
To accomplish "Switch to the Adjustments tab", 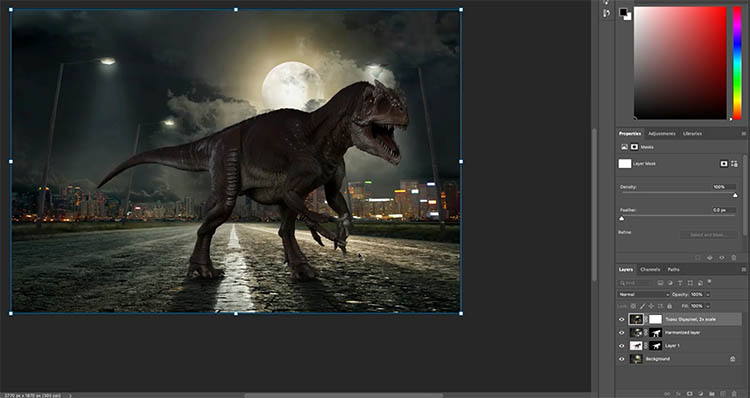I will click(662, 133).
